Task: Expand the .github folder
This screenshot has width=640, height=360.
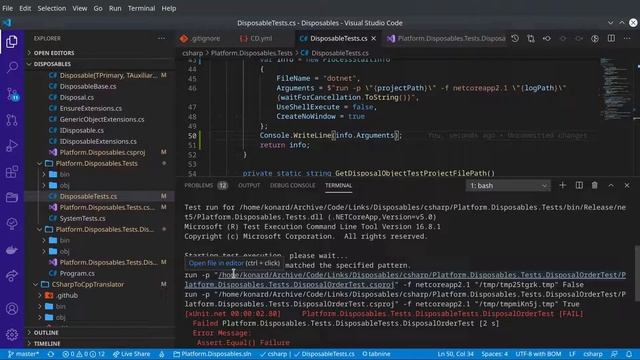Action: coord(67,295)
